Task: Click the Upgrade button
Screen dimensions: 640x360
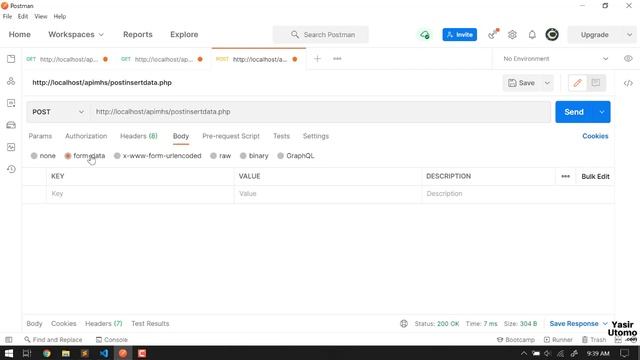Action: click(x=595, y=35)
